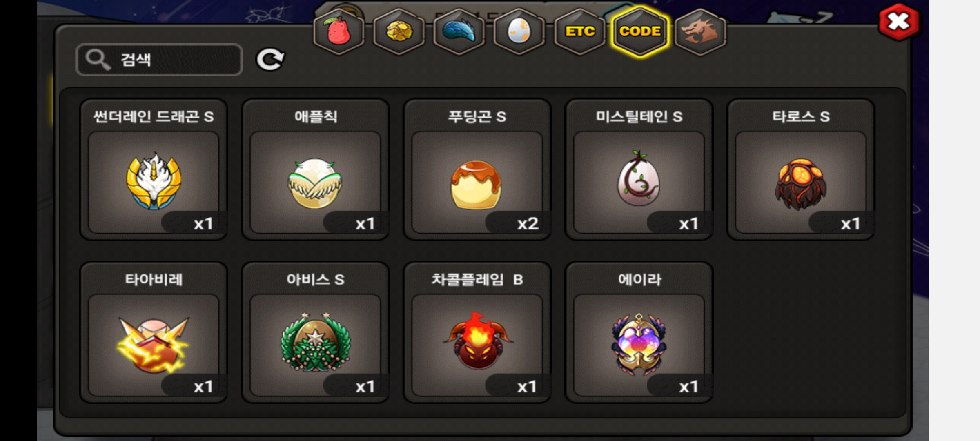Open the spotted egg category tab
980x441 pixels.
[x=519, y=31]
